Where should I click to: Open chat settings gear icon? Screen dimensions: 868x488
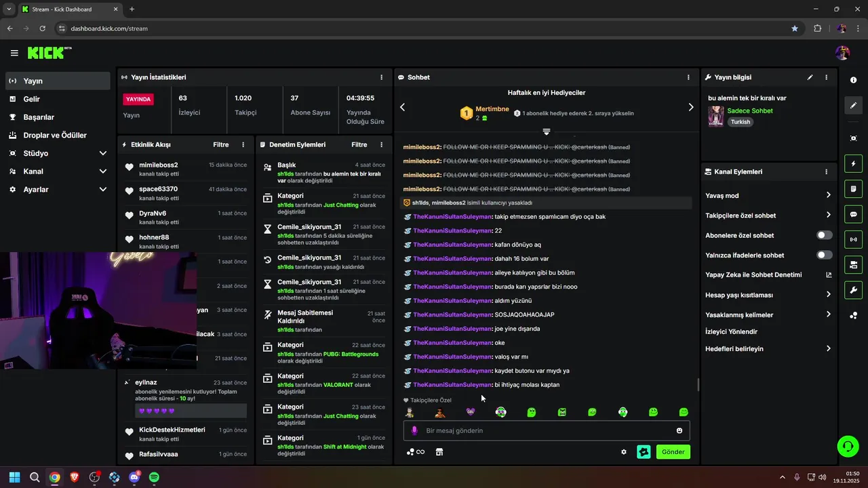click(624, 452)
